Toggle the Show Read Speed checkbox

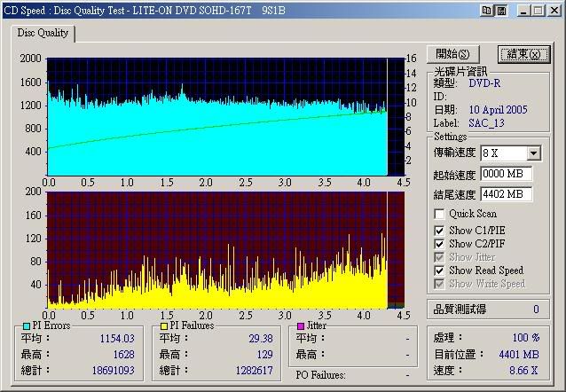point(439,270)
